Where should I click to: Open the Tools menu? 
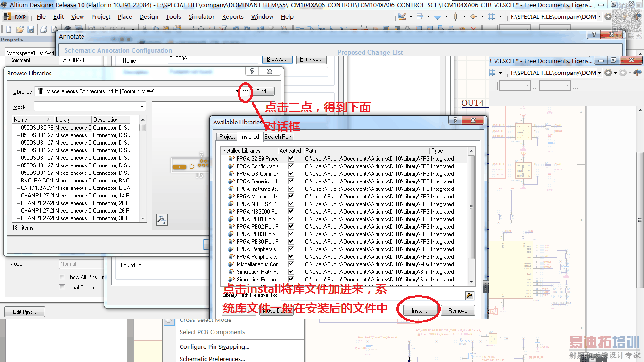tap(173, 16)
